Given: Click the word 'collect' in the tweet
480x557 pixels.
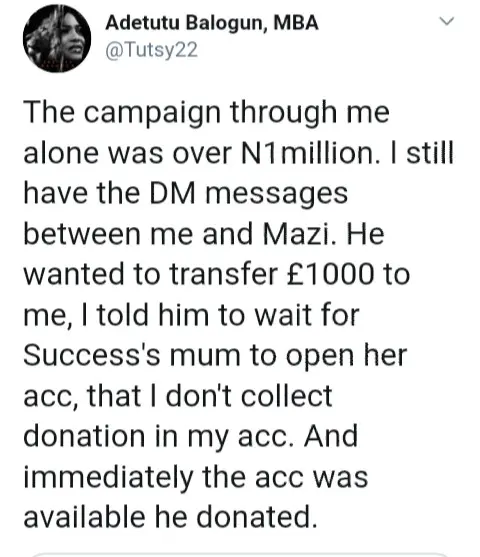Looking at the screenshot, I should pyautogui.click(x=286, y=395).
